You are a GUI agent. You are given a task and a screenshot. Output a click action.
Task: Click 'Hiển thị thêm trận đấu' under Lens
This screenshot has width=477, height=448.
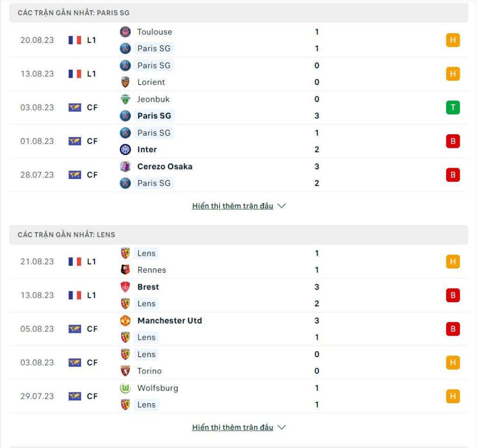pyautogui.click(x=232, y=427)
